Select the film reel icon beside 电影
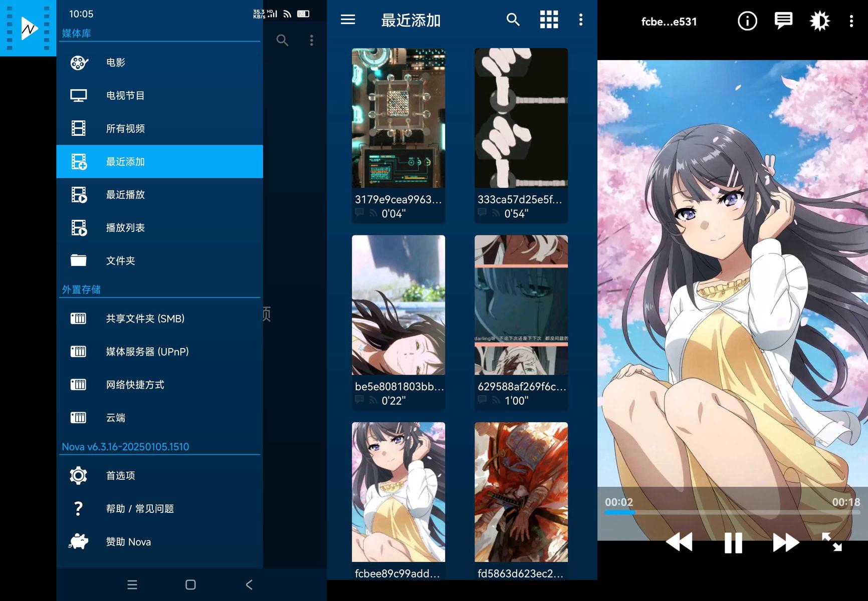 point(79,63)
